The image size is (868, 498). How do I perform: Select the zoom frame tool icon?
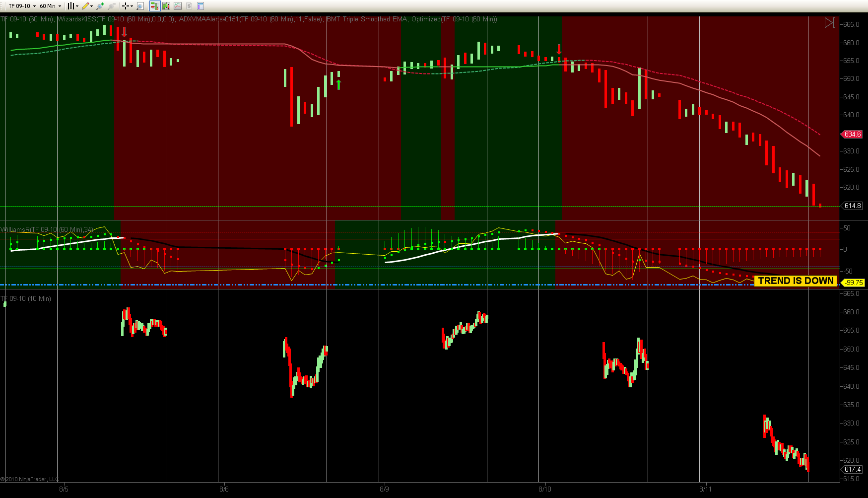coord(140,6)
